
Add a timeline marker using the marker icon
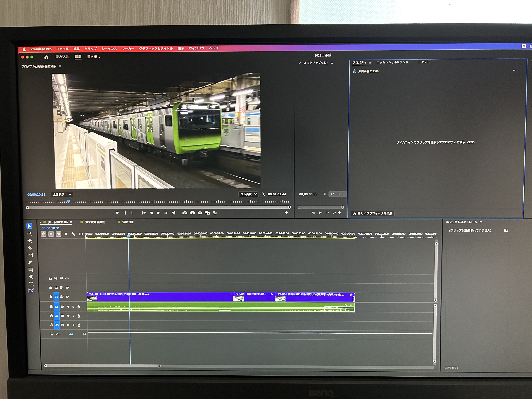point(66,234)
